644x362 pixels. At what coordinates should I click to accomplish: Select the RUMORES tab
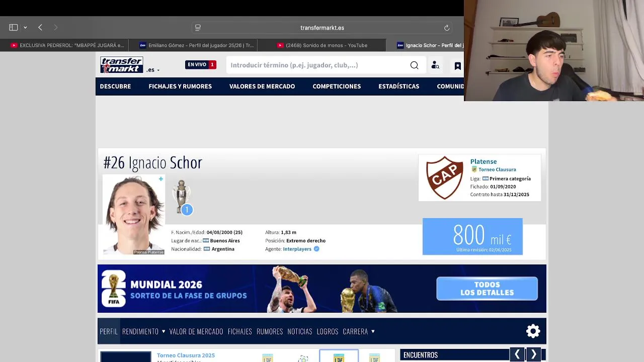[270, 331]
